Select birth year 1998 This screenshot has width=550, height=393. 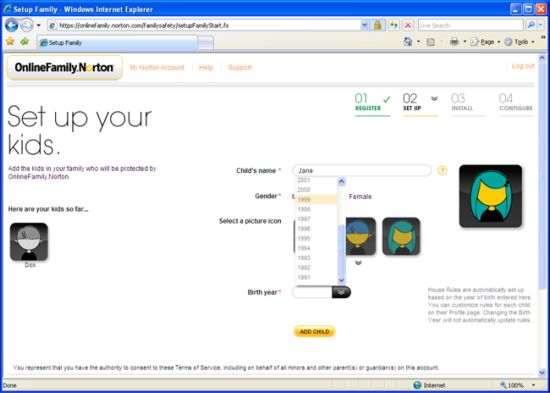[316, 209]
